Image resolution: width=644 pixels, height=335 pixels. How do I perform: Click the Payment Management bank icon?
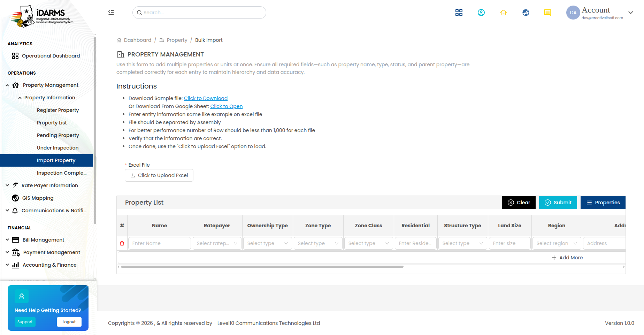coord(16,252)
